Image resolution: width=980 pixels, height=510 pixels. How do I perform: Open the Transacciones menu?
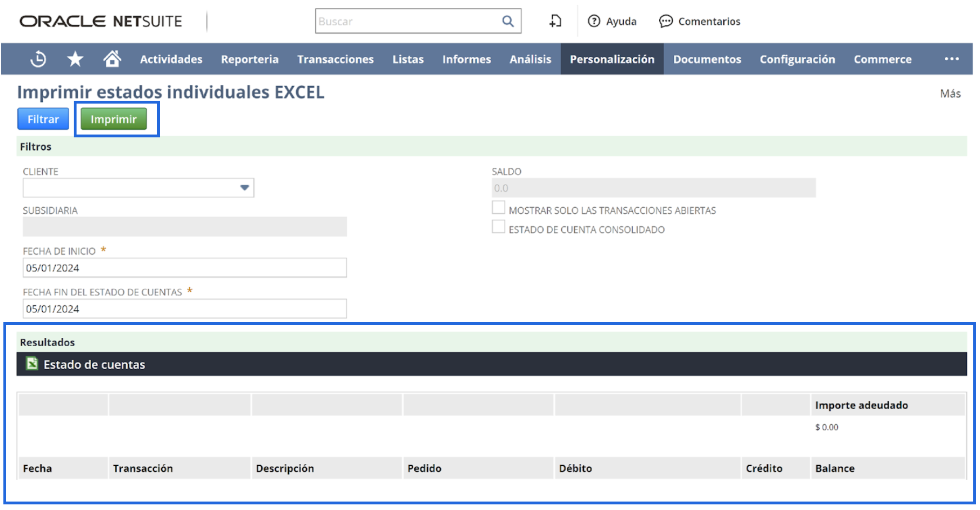tap(335, 59)
